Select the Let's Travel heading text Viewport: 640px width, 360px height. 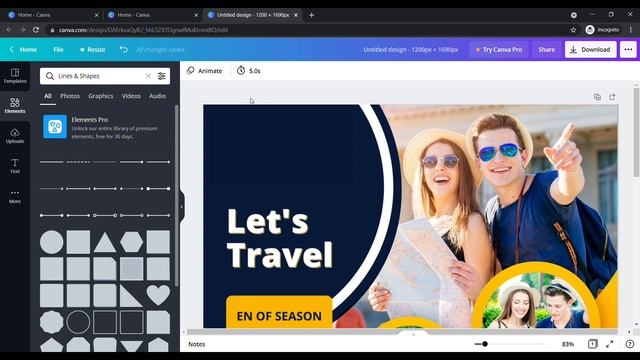click(280, 238)
